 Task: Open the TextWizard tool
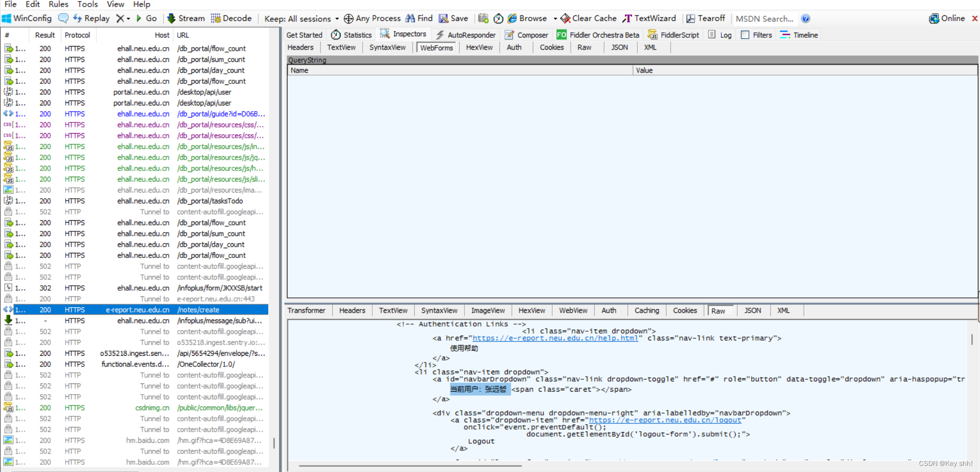tap(649, 18)
